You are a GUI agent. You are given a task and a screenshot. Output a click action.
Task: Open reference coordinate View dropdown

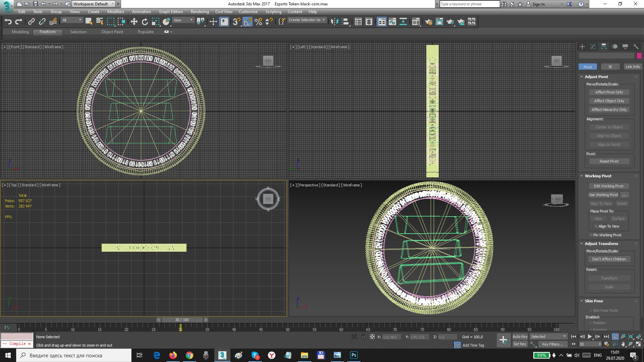tap(183, 20)
